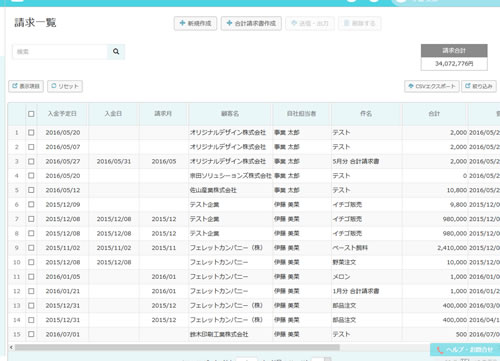Check row 5 checkbox for 佐山産業株式会社
The image size is (500, 361).
tap(31, 190)
